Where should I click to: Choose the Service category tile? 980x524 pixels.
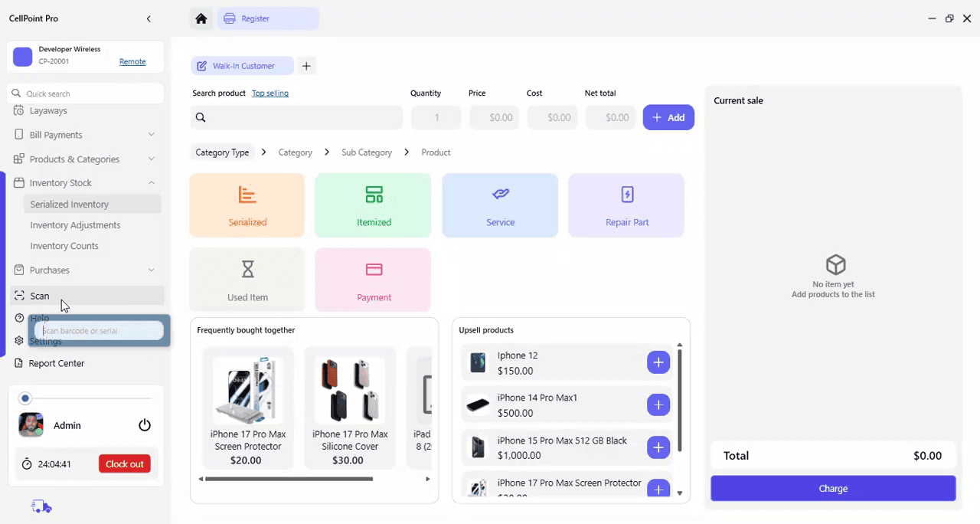pos(500,205)
